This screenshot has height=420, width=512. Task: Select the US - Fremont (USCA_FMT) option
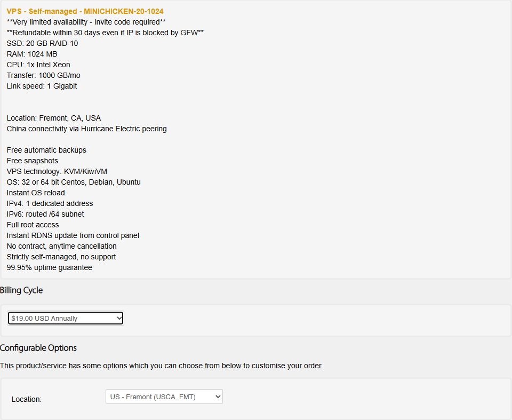tap(164, 397)
